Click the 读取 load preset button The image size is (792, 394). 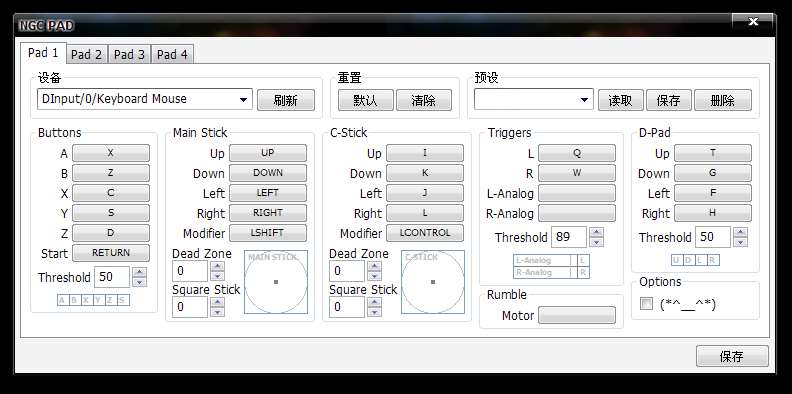(x=620, y=100)
